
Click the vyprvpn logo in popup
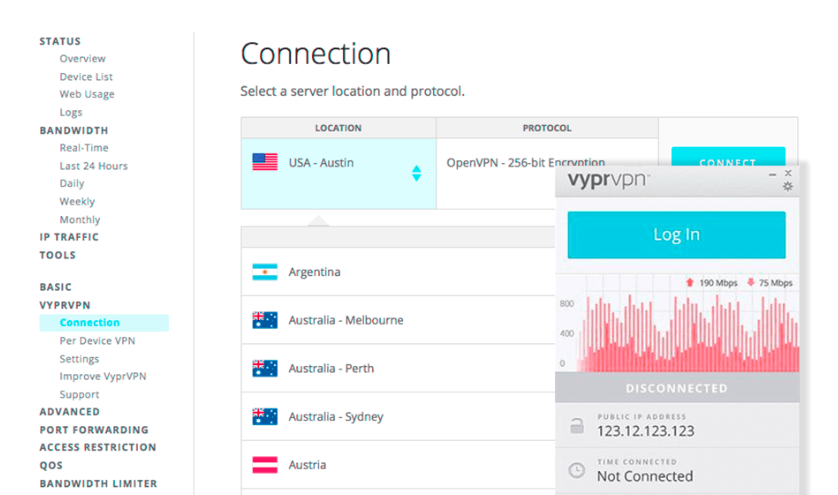(608, 180)
